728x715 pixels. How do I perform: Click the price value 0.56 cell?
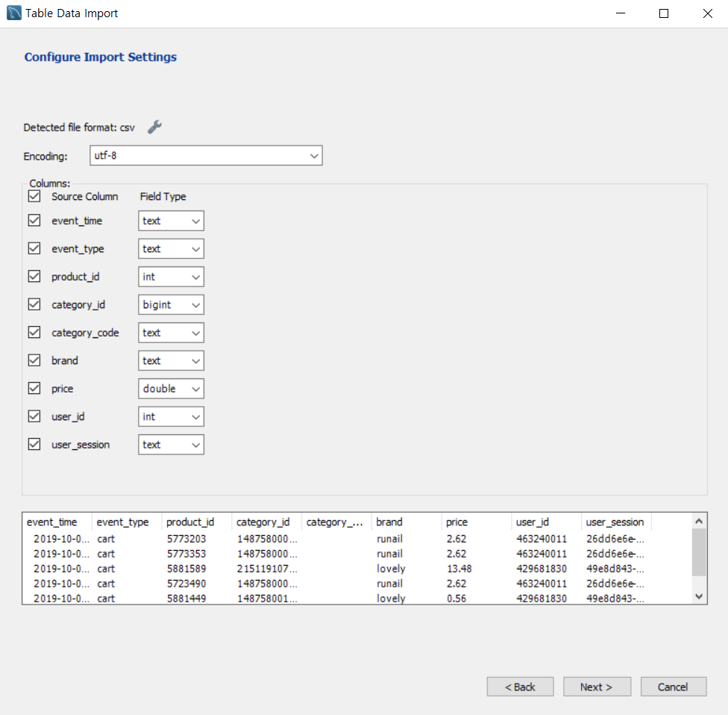pyautogui.click(x=456, y=599)
